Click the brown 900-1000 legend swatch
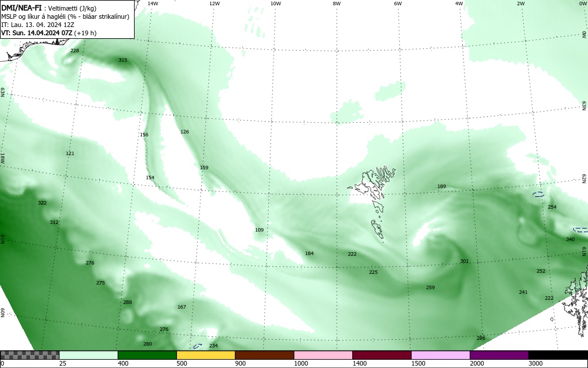The height and width of the screenshot is (368, 588). tap(265, 355)
